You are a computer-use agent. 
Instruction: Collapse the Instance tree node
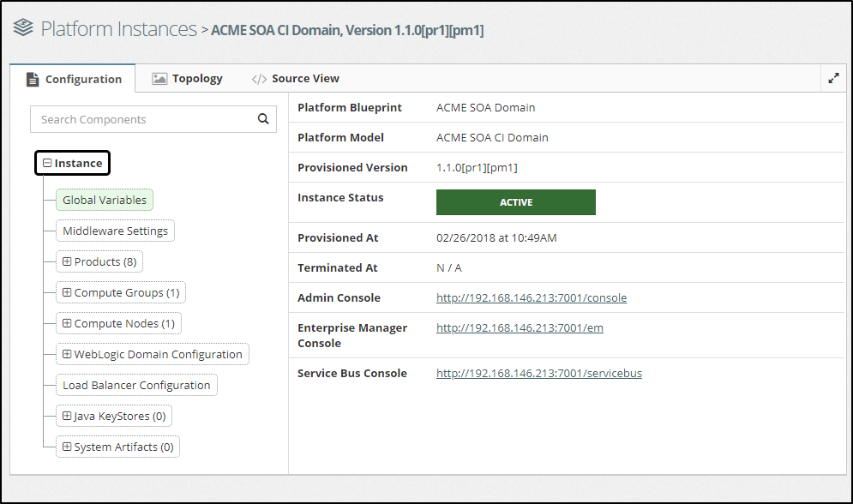pyautogui.click(x=47, y=163)
